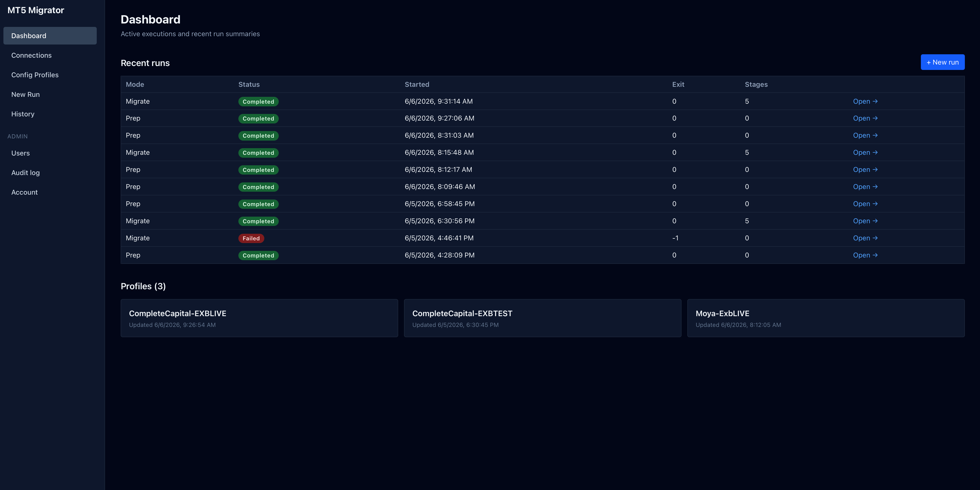
Task: Select the CompleteCapital-EXBTEST profile card
Action: coord(543,318)
